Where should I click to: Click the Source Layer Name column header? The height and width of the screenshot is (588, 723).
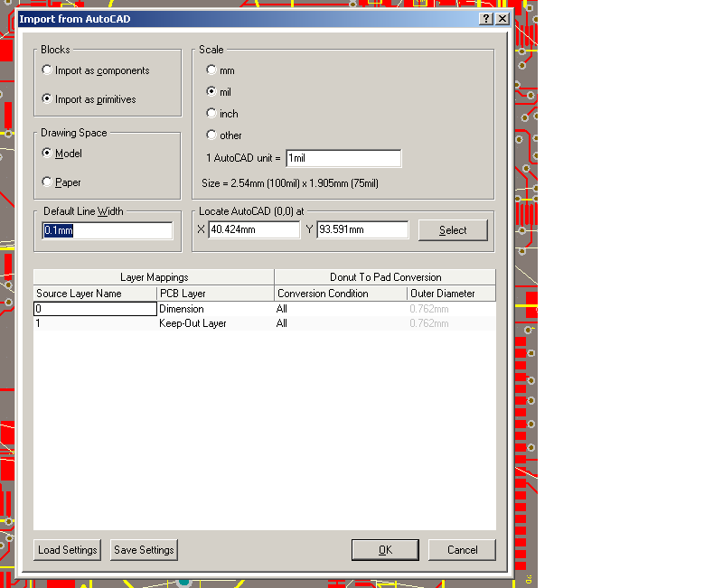coord(95,294)
